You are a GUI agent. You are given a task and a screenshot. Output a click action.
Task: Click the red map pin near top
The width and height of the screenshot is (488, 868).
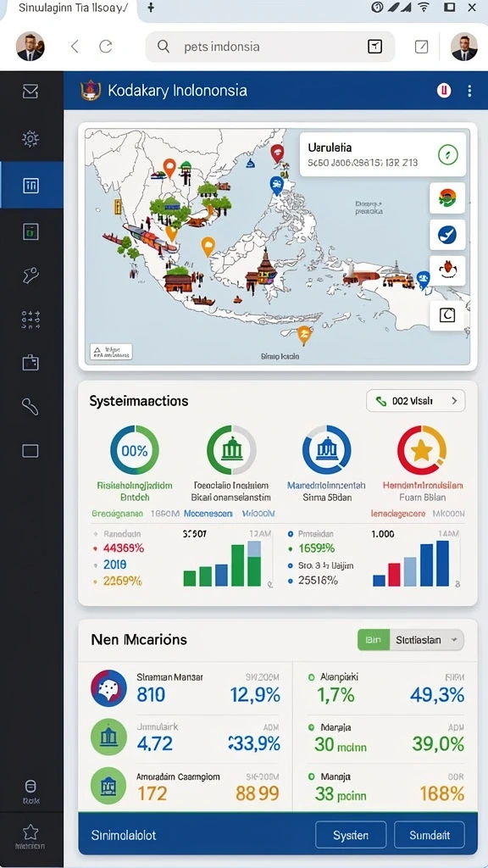pyautogui.click(x=277, y=153)
